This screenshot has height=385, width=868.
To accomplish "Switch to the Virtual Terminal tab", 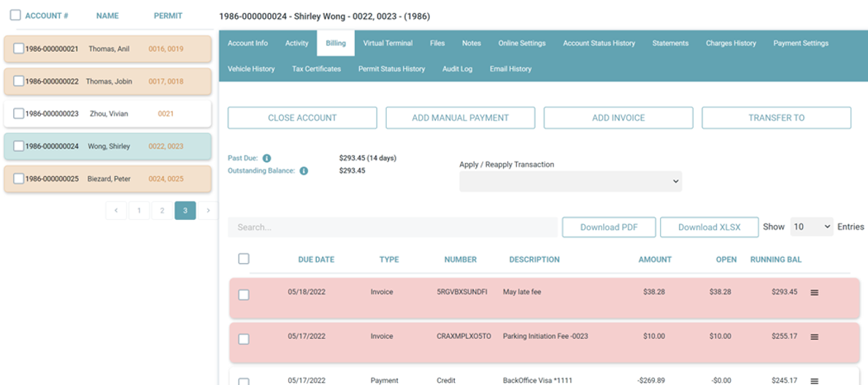I will [388, 43].
